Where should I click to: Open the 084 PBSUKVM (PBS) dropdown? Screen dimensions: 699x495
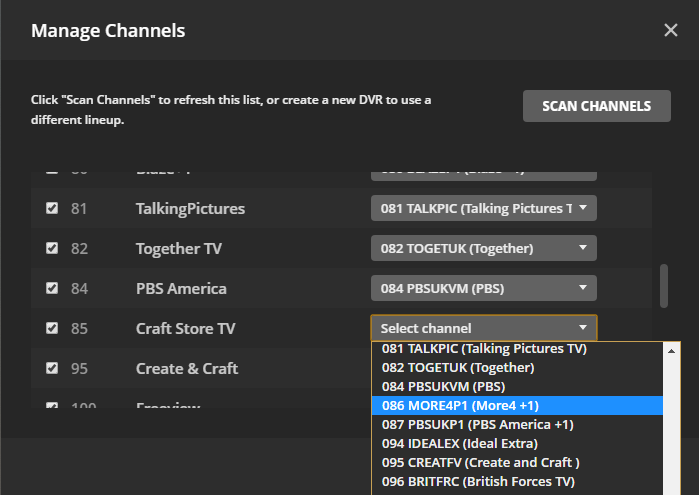pos(484,288)
